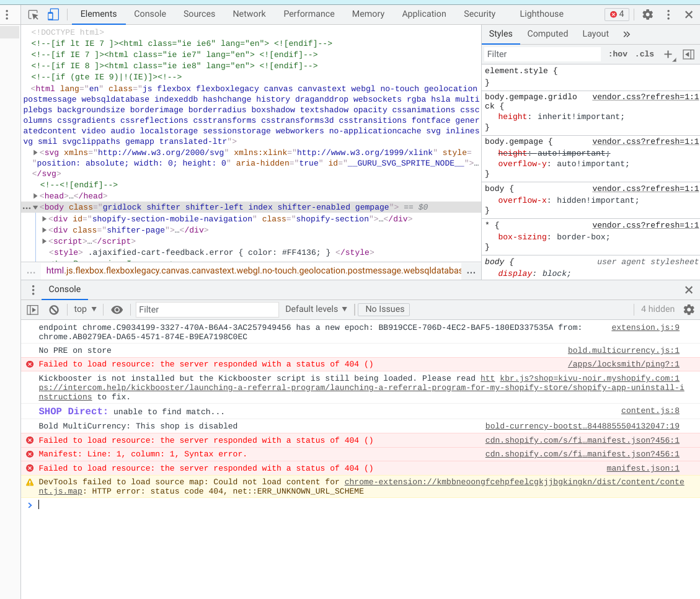The height and width of the screenshot is (599, 700).
Task: Open the Default levels dropdown
Action: (316, 309)
